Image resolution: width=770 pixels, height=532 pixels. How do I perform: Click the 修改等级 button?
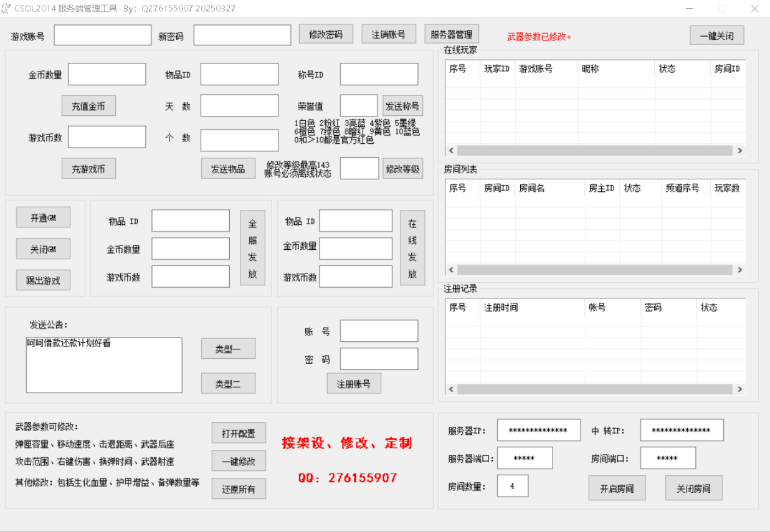402,168
